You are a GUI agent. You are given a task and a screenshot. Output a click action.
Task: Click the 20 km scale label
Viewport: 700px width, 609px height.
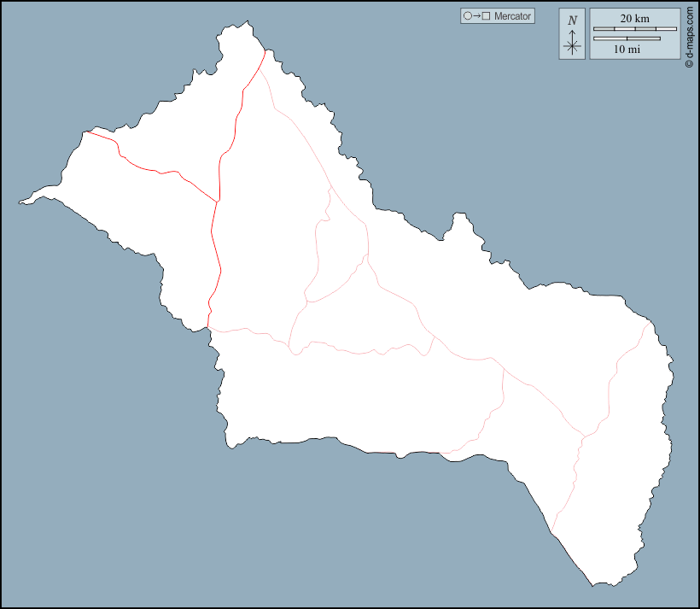[x=634, y=18]
